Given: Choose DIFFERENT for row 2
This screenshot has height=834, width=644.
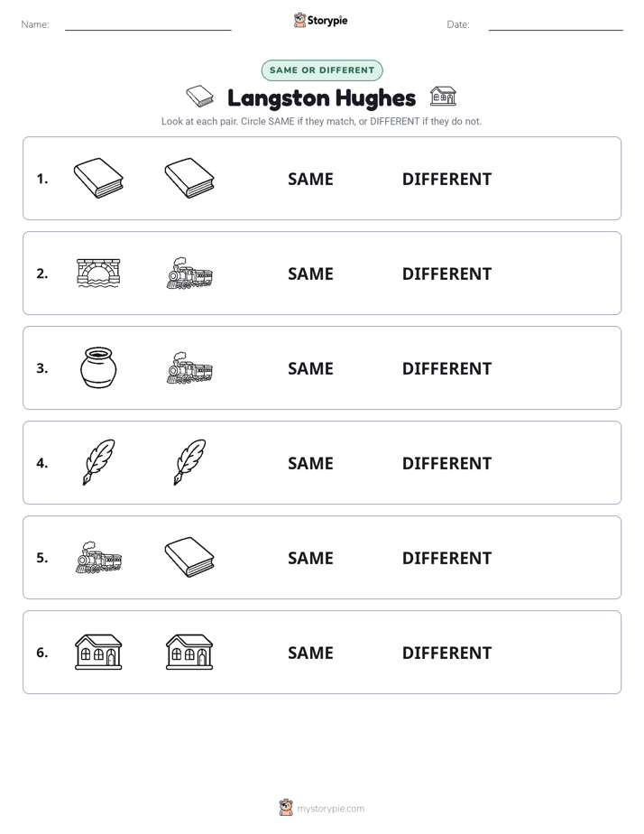Looking at the screenshot, I should pos(446,273).
